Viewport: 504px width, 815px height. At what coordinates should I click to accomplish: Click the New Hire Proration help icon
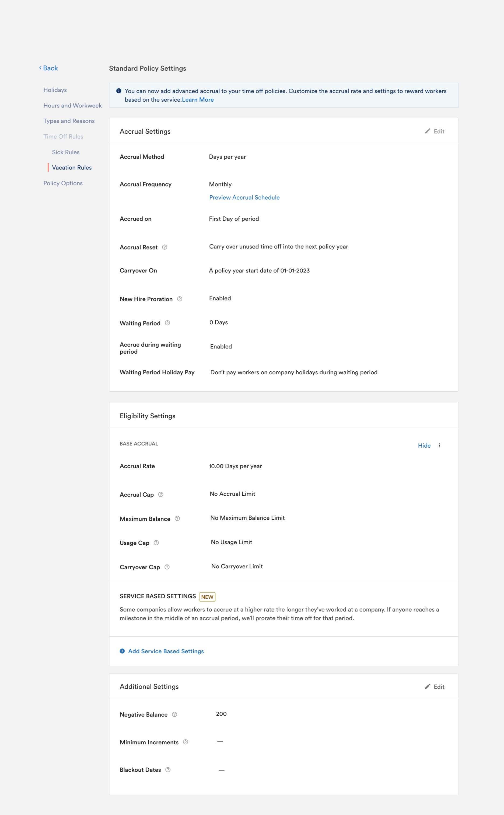click(x=180, y=299)
